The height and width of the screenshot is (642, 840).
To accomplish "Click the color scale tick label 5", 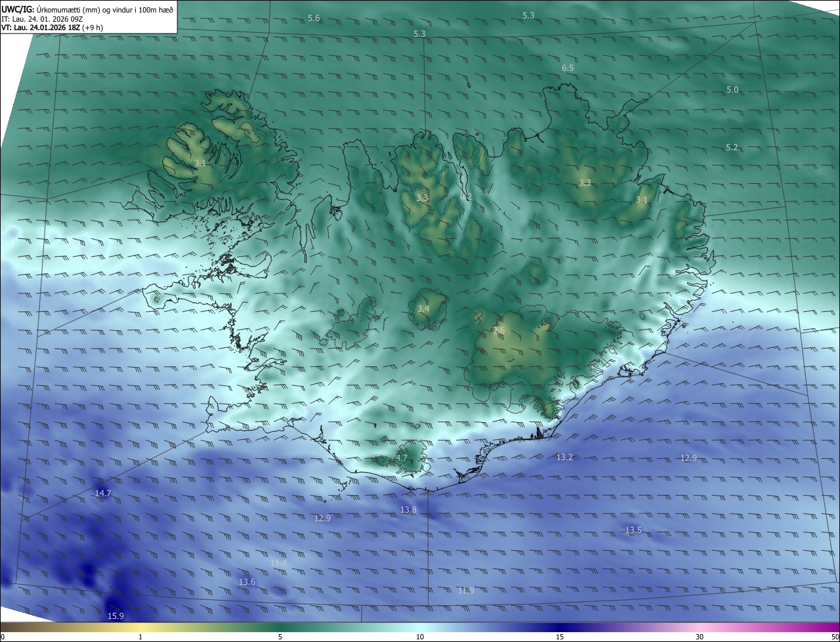I will point(280,637).
